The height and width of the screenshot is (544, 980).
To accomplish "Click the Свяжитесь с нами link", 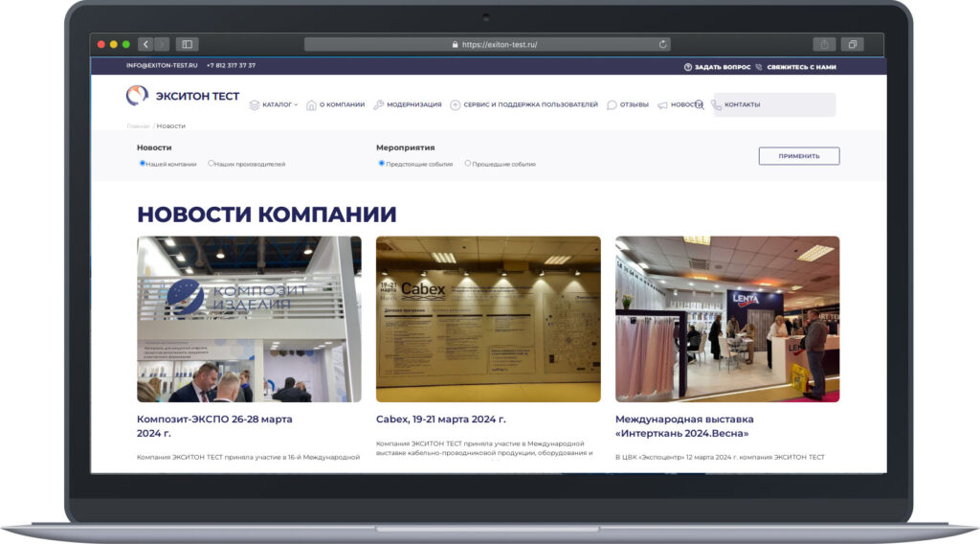I will (x=801, y=67).
